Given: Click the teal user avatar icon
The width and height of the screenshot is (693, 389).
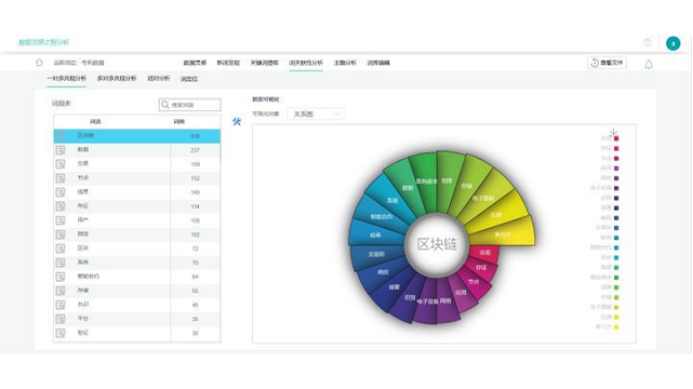Looking at the screenshot, I should coord(673,43).
